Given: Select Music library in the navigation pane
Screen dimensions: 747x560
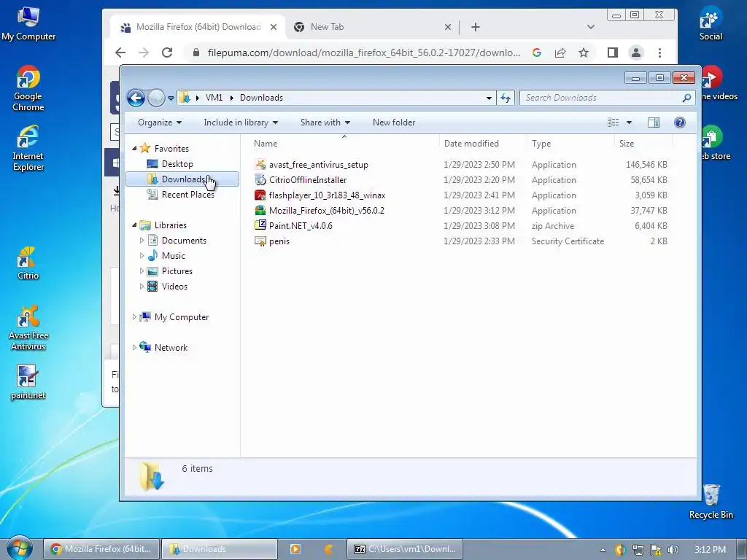Looking at the screenshot, I should 173,256.
